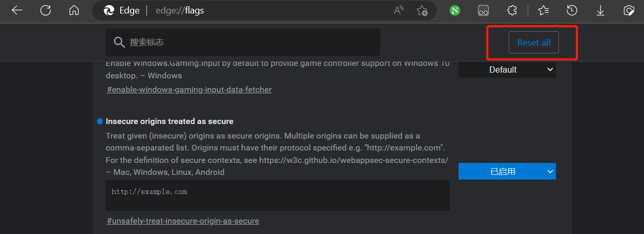Open #enable-windows-gaming-input-data-fetcher link

(189, 90)
